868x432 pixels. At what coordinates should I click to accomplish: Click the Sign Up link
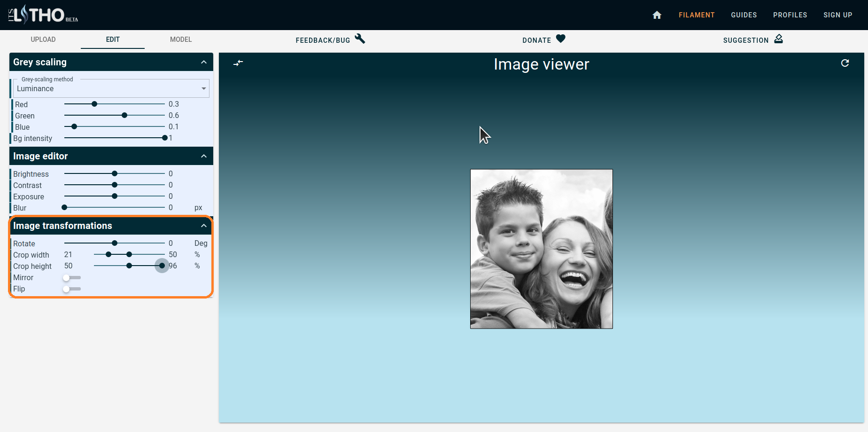(x=838, y=15)
